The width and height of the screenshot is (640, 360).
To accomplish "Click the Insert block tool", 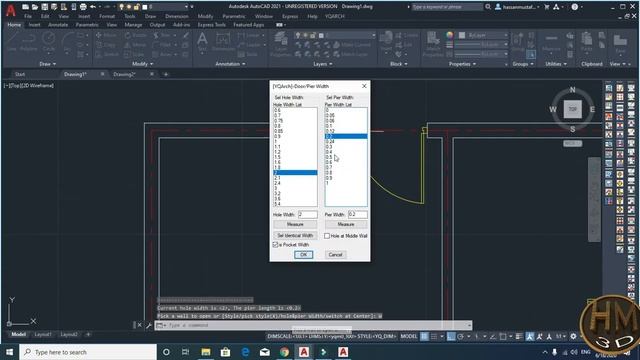I will 386,42.
